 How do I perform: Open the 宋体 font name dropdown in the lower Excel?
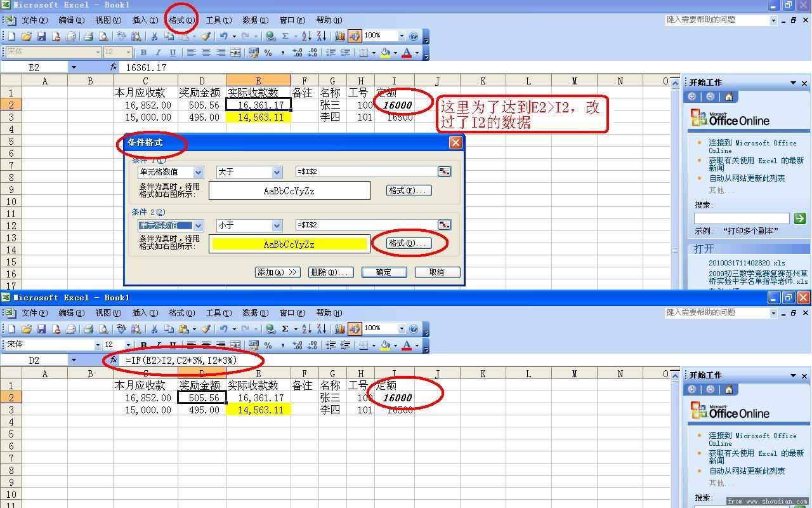(98, 345)
